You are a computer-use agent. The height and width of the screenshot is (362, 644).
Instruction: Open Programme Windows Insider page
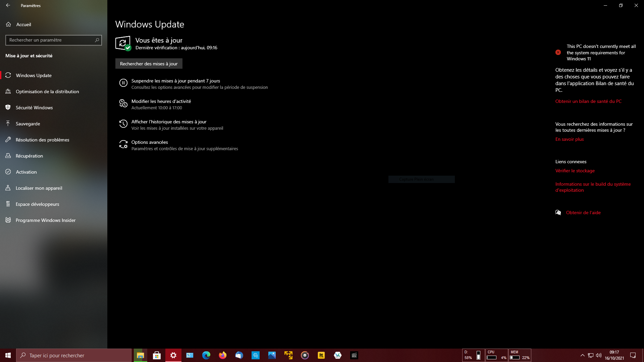(46, 220)
